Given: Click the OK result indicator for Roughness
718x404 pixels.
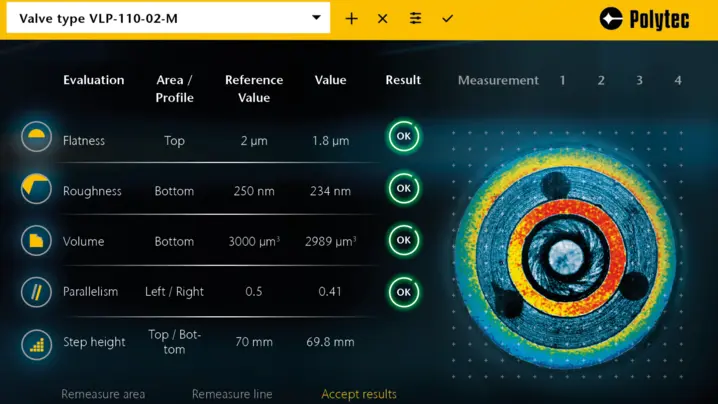Looking at the screenshot, I should coord(403,188).
